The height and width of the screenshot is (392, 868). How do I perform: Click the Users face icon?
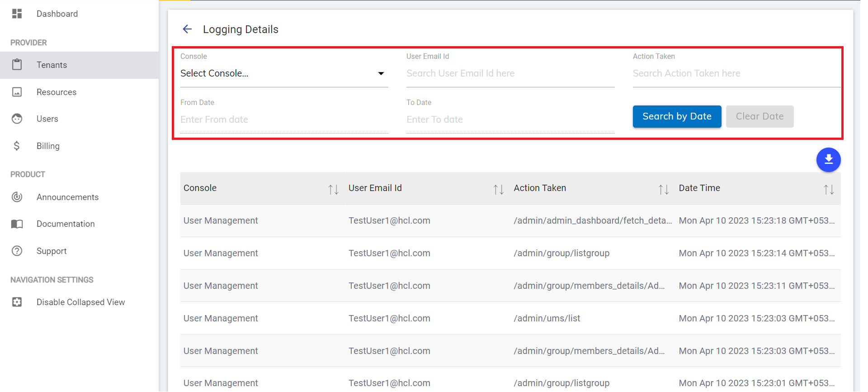[17, 119]
